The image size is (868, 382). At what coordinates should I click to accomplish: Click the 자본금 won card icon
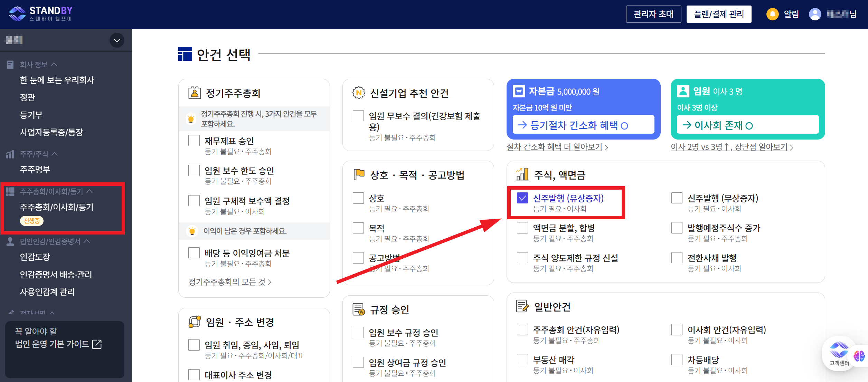point(519,92)
